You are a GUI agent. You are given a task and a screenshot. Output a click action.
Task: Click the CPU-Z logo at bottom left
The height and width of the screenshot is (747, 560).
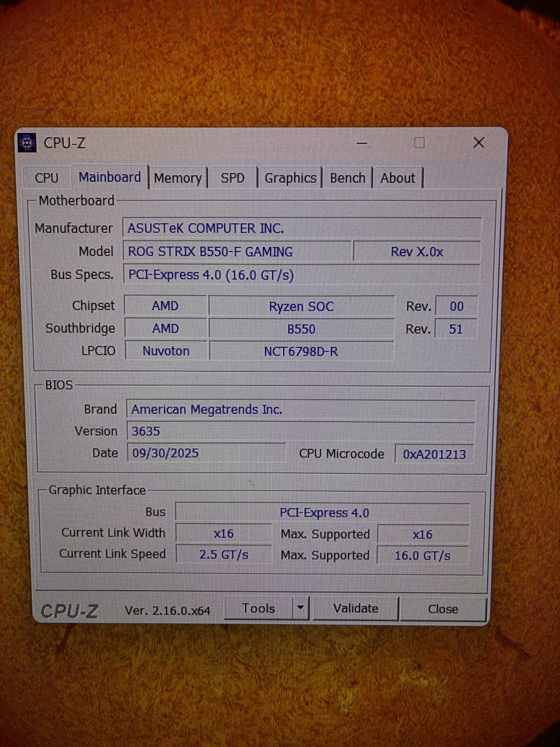(x=69, y=611)
